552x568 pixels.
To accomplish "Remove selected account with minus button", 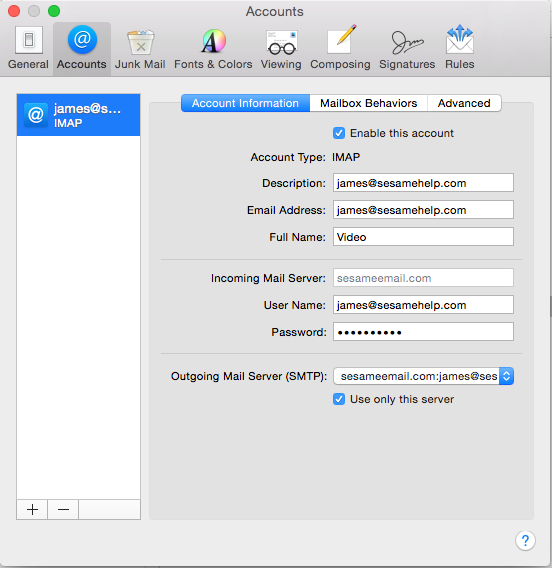I will (63, 509).
